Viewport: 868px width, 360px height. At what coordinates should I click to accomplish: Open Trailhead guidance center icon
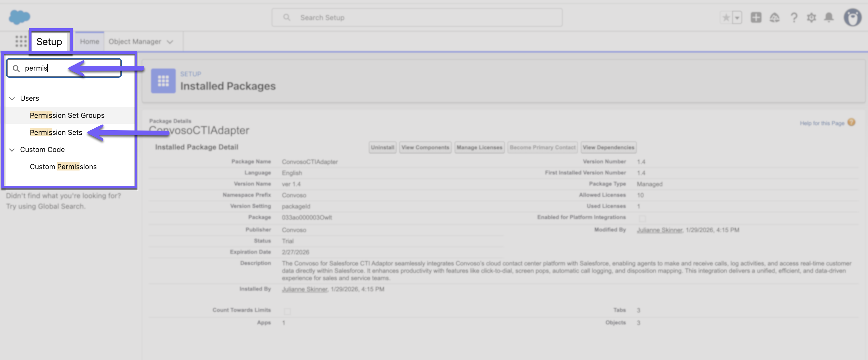[x=774, y=18]
